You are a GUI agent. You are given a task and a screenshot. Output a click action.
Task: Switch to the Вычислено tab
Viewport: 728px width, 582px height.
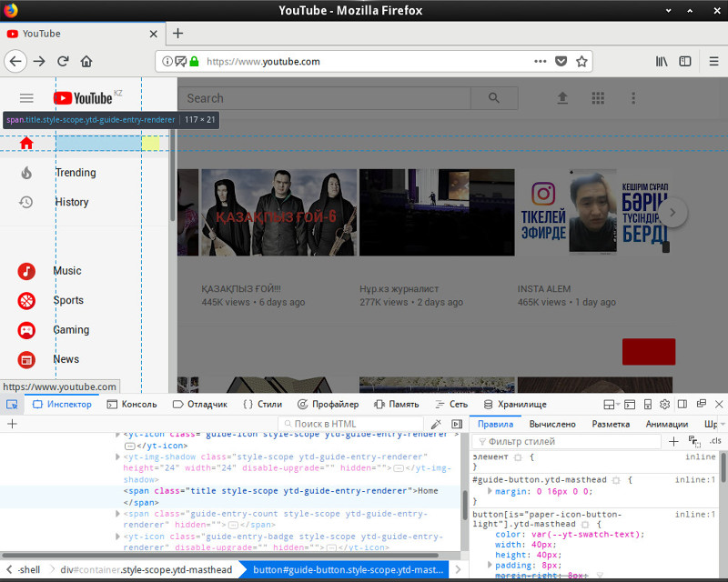(x=552, y=424)
